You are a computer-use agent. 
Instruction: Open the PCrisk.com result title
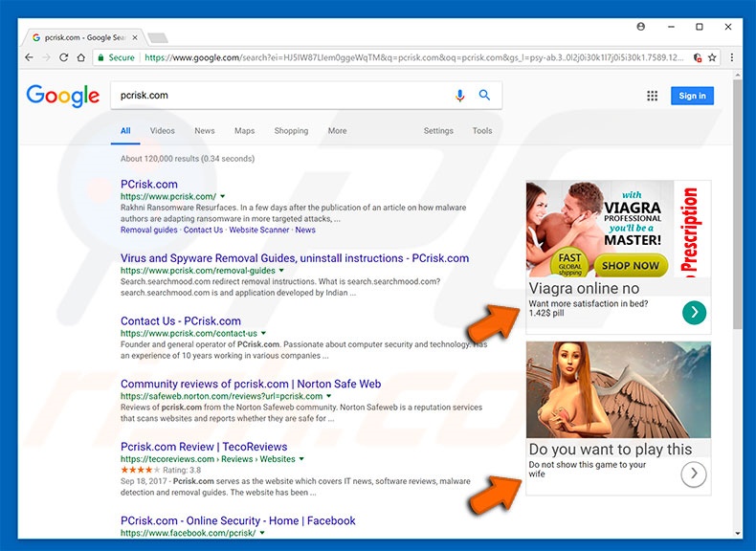coord(149,185)
